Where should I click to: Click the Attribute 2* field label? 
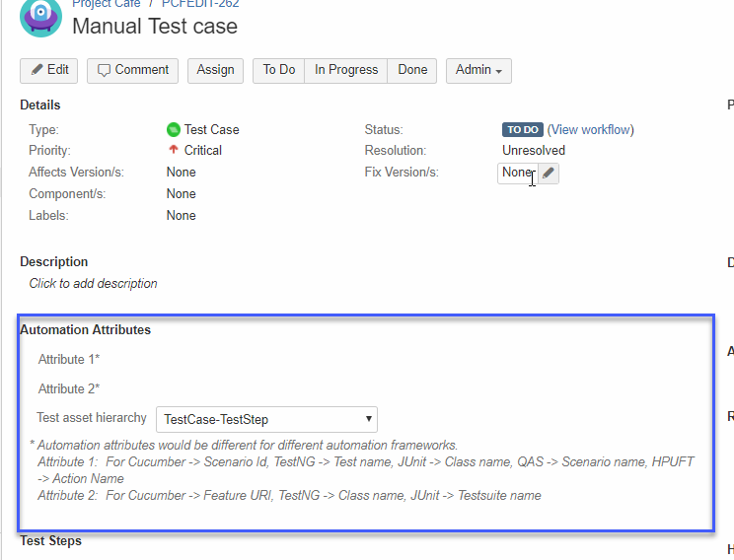click(69, 388)
